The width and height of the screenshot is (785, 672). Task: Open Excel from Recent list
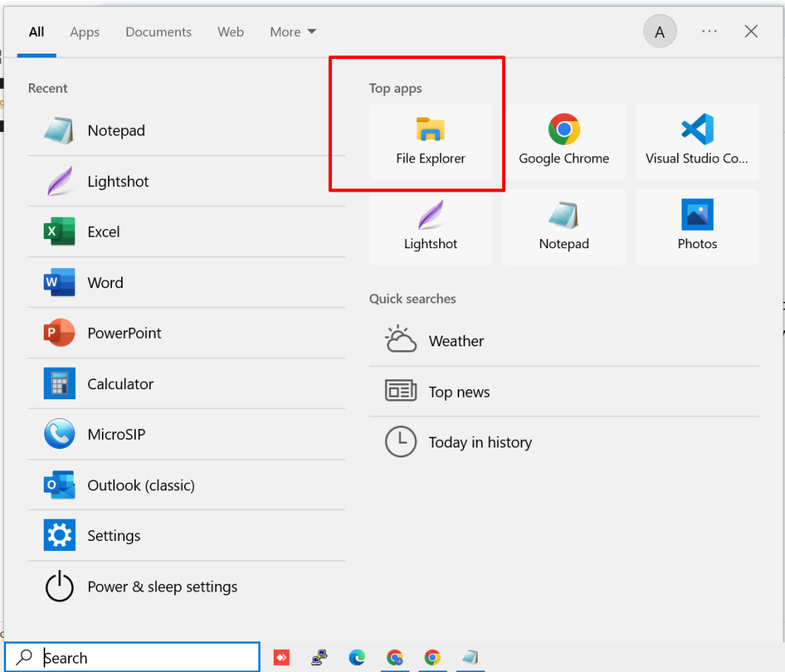click(103, 231)
